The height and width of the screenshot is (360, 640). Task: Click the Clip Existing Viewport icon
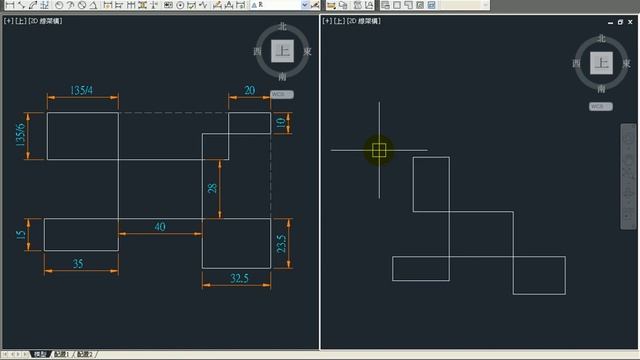point(431,5)
